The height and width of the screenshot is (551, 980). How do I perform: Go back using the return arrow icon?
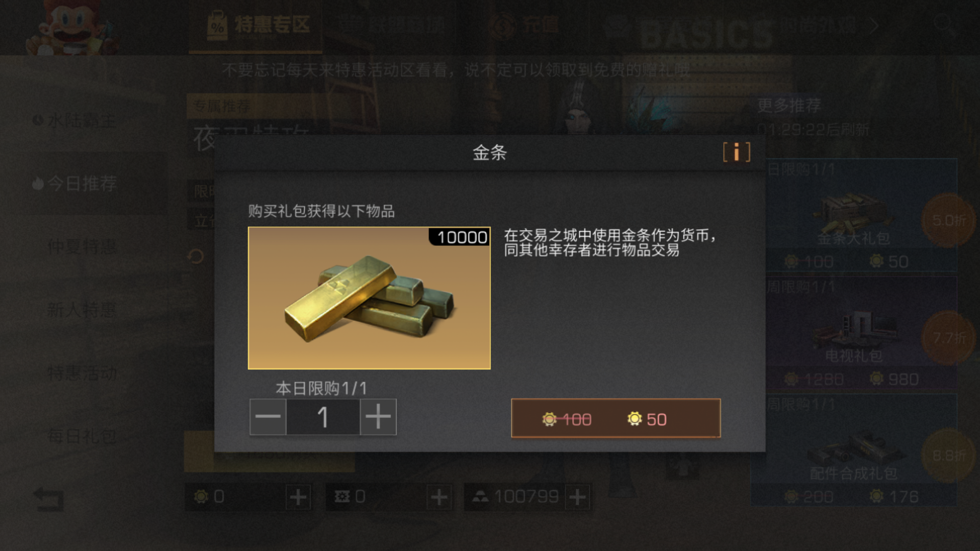49,498
